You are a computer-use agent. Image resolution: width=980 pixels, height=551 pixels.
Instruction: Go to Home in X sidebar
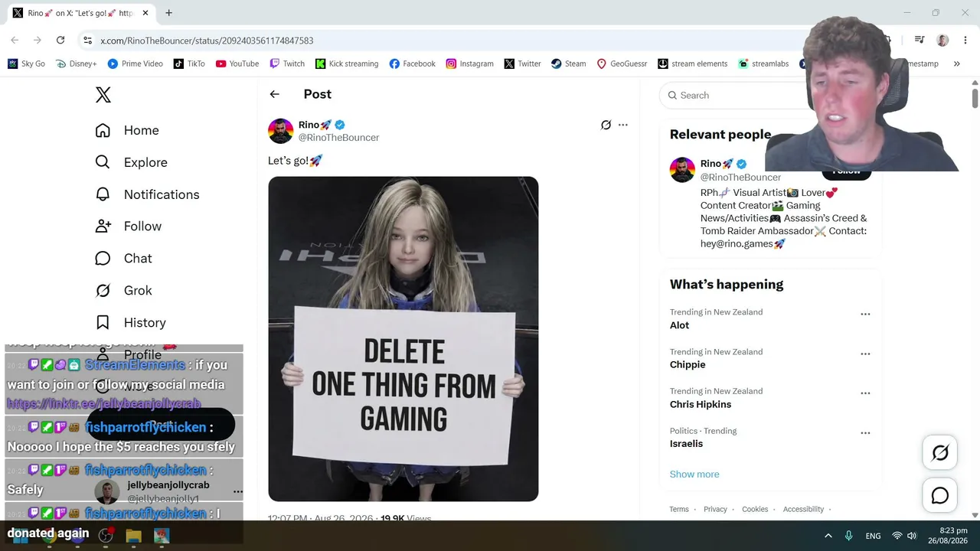127,130
